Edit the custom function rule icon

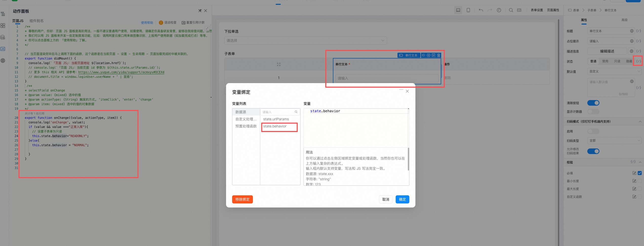pos(634,197)
